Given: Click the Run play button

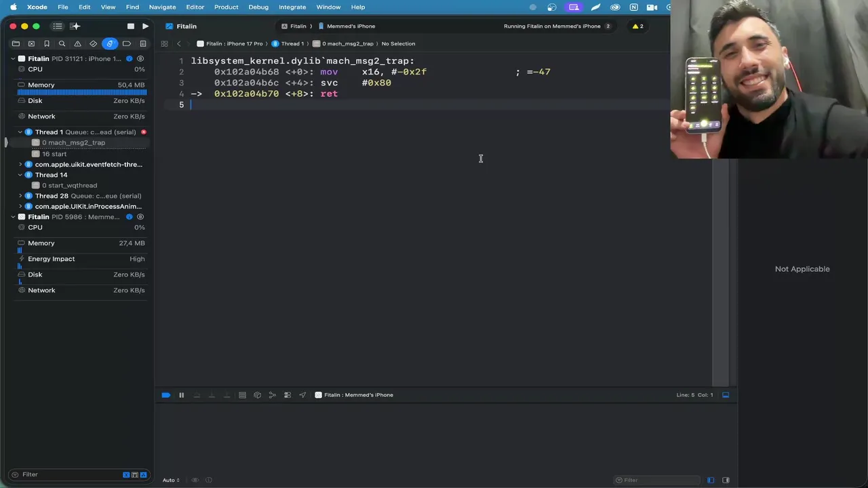Looking at the screenshot, I should coord(145,26).
